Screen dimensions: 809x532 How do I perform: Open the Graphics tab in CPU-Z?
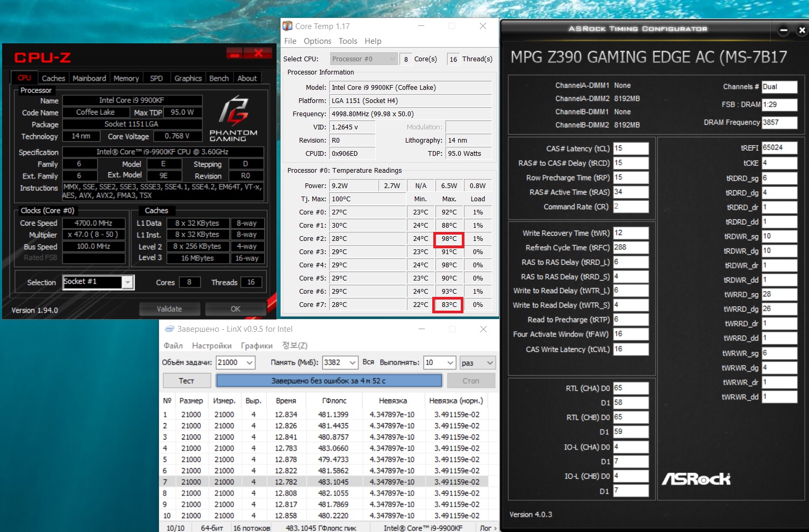[x=188, y=78]
